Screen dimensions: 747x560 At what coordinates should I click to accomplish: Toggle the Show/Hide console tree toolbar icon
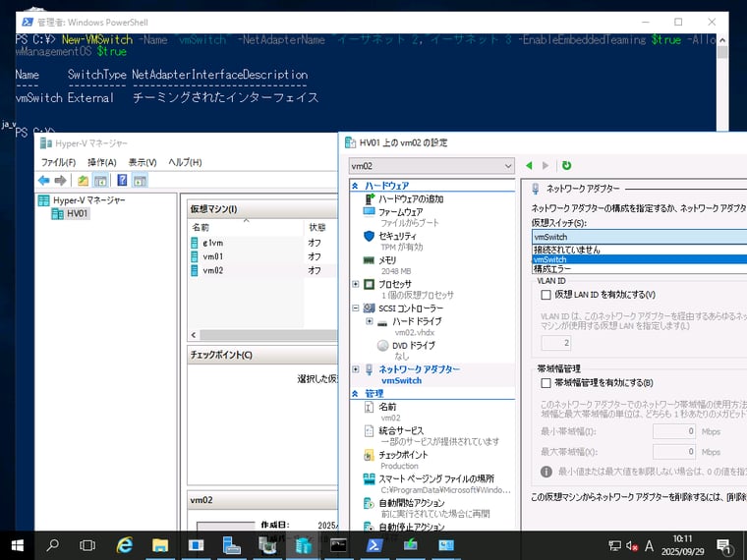[x=100, y=181]
